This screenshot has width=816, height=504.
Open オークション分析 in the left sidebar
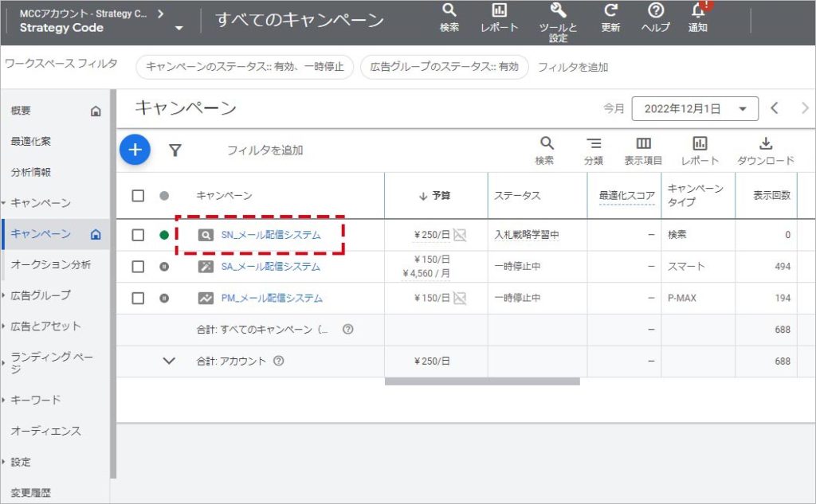coord(50,264)
